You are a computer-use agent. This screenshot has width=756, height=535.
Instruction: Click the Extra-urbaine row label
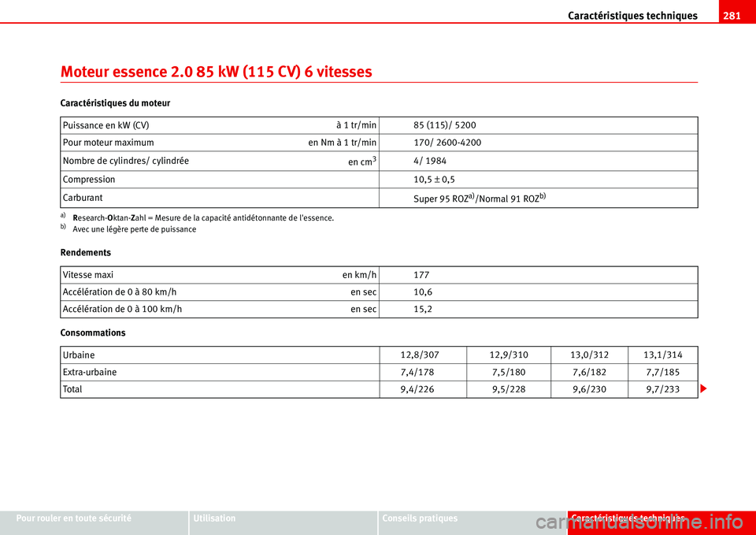point(90,373)
